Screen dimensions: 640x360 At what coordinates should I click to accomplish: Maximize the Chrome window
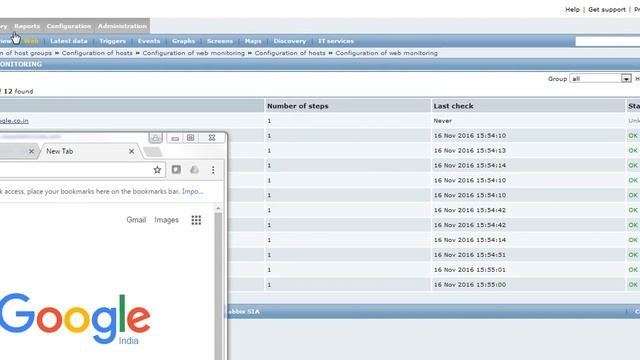coord(191,138)
